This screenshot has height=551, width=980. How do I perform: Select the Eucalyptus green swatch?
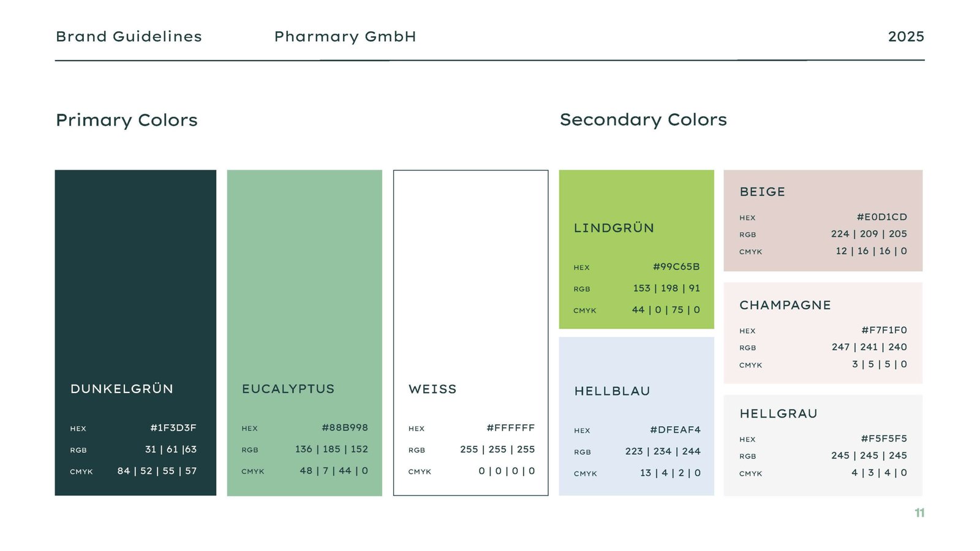point(304,275)
